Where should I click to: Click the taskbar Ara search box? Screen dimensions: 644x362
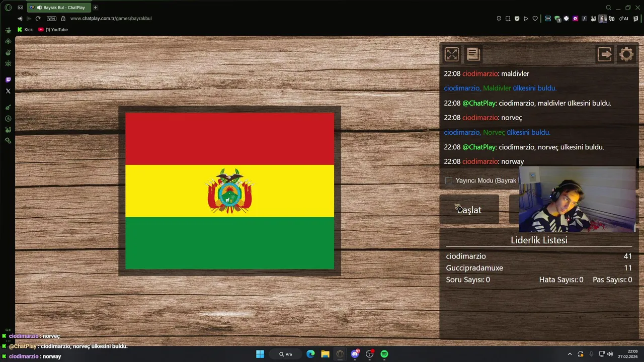(x=286, y=354)
